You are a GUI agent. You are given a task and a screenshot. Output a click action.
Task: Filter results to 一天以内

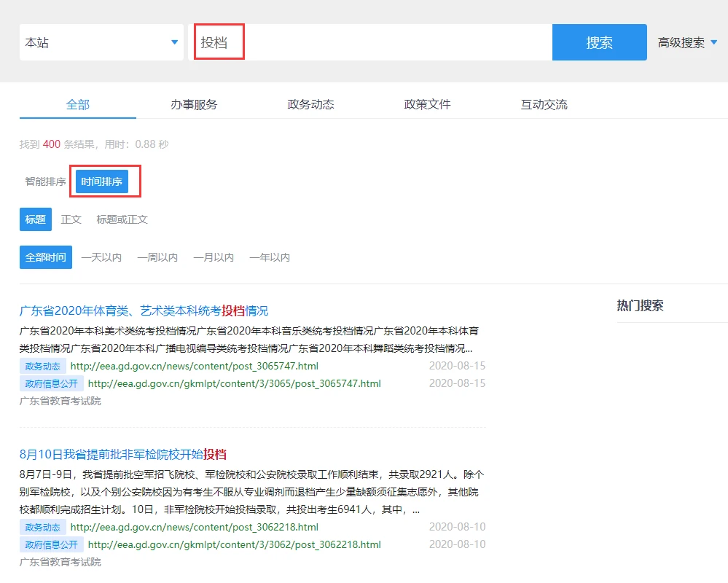point(101,257)
